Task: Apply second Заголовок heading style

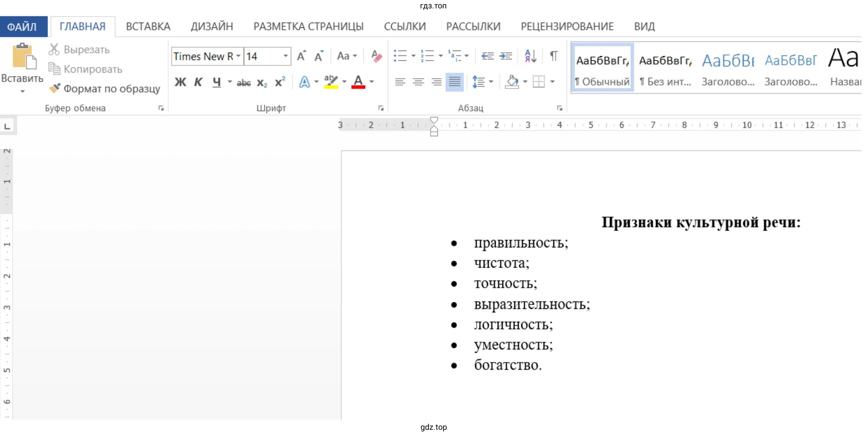Action: (791, 68)
